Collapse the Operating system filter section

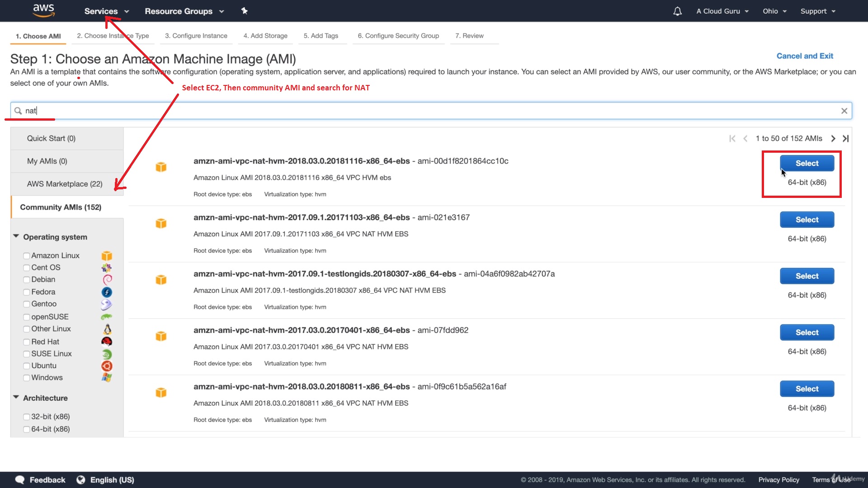tap(16, 236)
